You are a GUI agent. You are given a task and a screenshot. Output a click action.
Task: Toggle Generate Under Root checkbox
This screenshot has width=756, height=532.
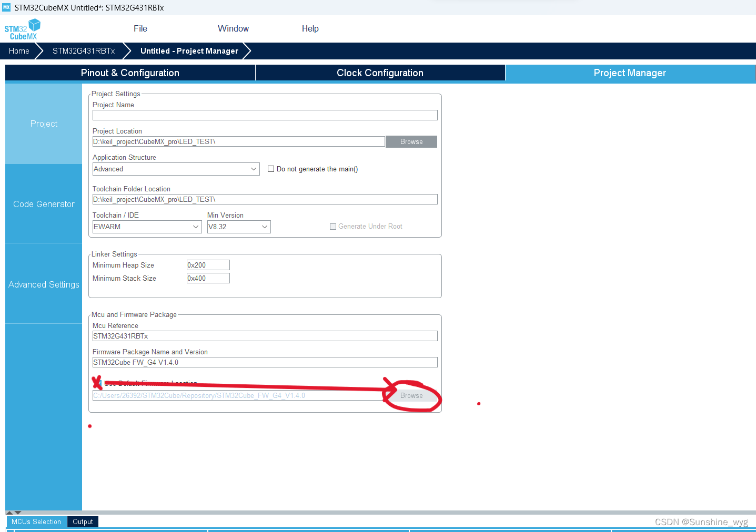click(x=333, y=227)
